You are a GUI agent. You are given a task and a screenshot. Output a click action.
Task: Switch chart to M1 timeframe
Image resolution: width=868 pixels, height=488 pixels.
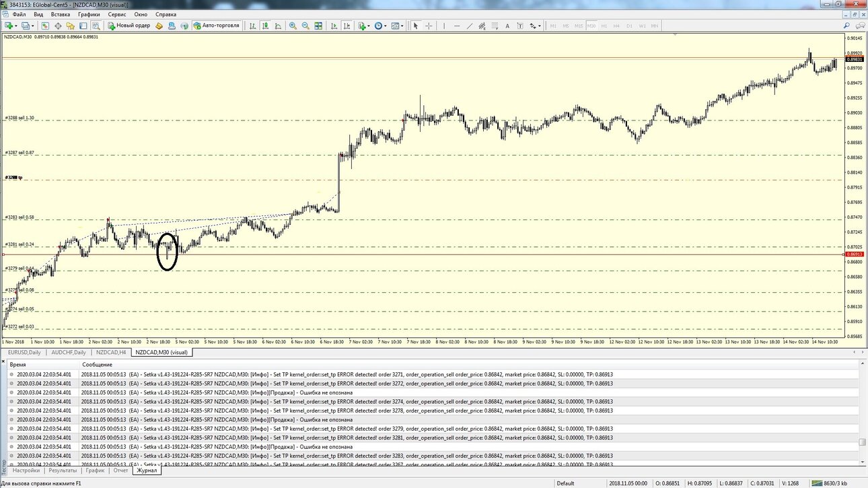553,26
